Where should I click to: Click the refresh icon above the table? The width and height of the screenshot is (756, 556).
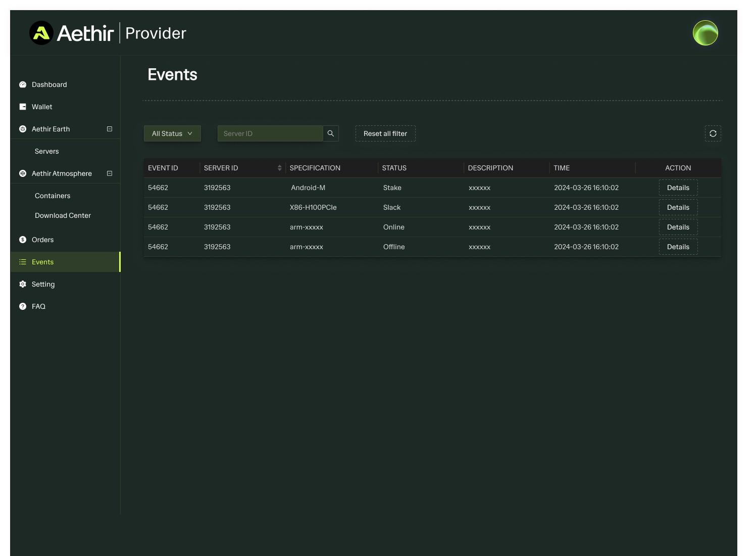(713, 133)
